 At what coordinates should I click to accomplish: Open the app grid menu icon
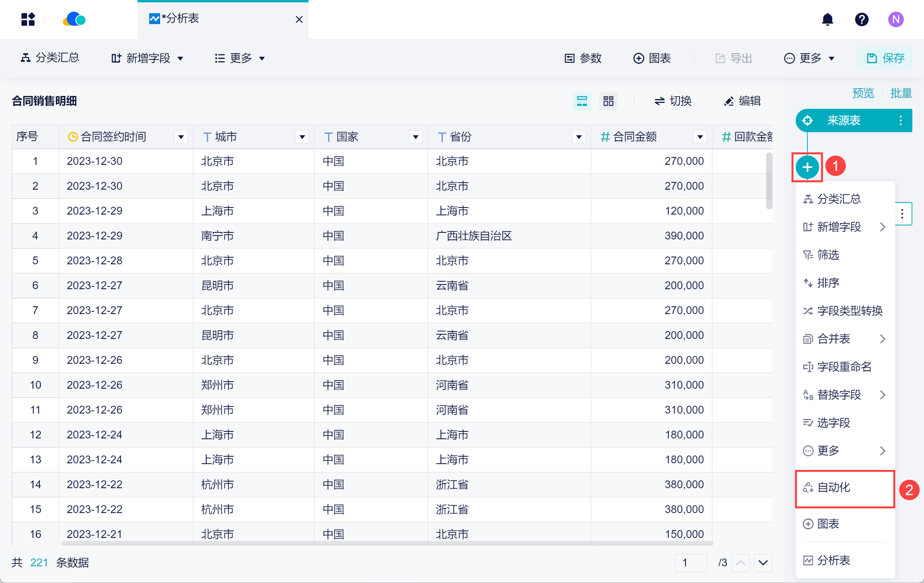28,19
